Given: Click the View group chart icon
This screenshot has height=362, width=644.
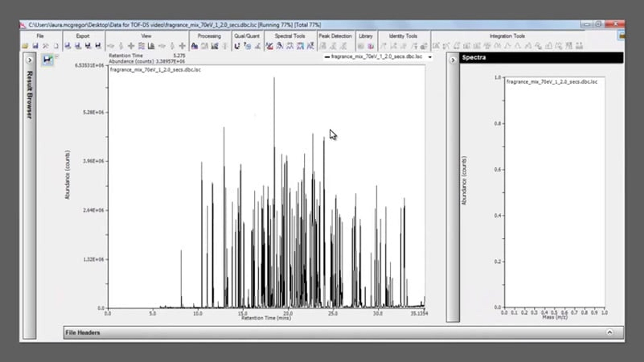Looking at the screenshot, I should (151, 46).
